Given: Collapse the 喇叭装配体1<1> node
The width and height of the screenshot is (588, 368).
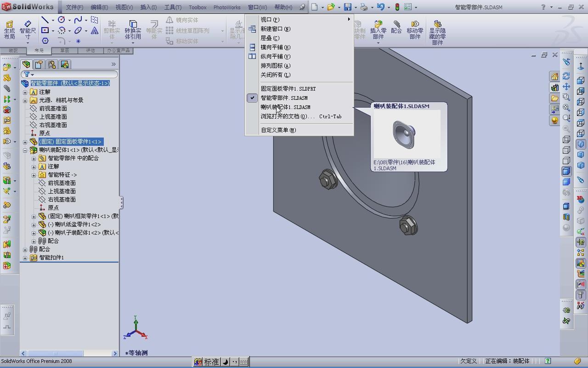Looking at the screenshot, I should click(x=25, y=150).
